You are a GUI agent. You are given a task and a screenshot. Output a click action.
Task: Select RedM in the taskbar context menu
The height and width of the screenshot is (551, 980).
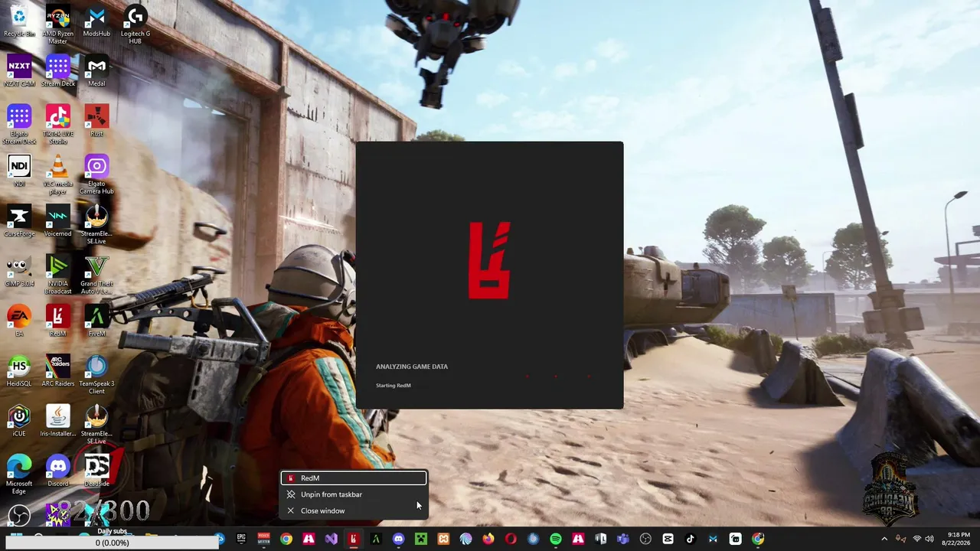(x=354, y=478)
